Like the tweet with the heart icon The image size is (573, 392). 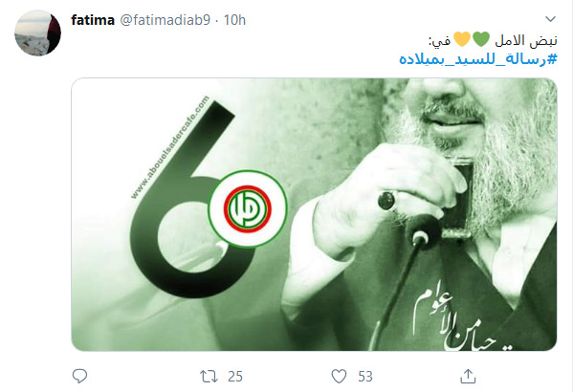click(339, 377)
